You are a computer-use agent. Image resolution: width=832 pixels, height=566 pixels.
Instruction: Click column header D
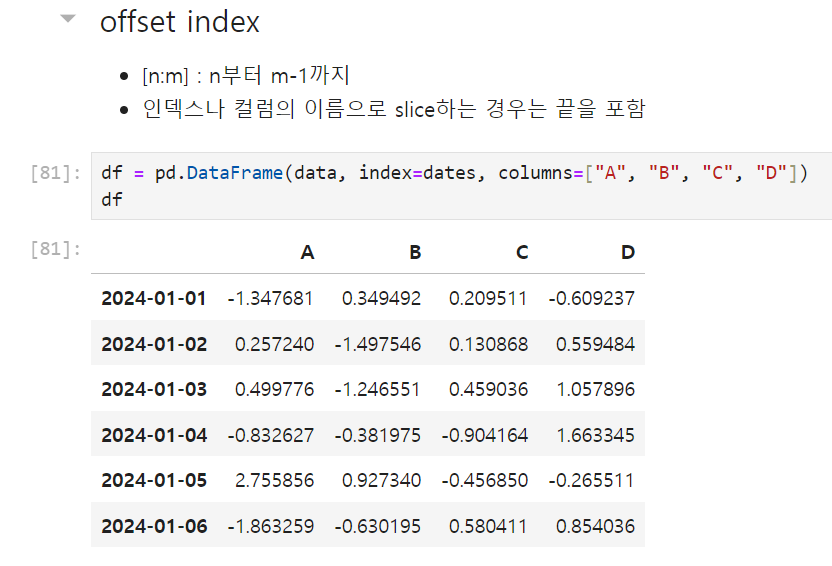628,252
